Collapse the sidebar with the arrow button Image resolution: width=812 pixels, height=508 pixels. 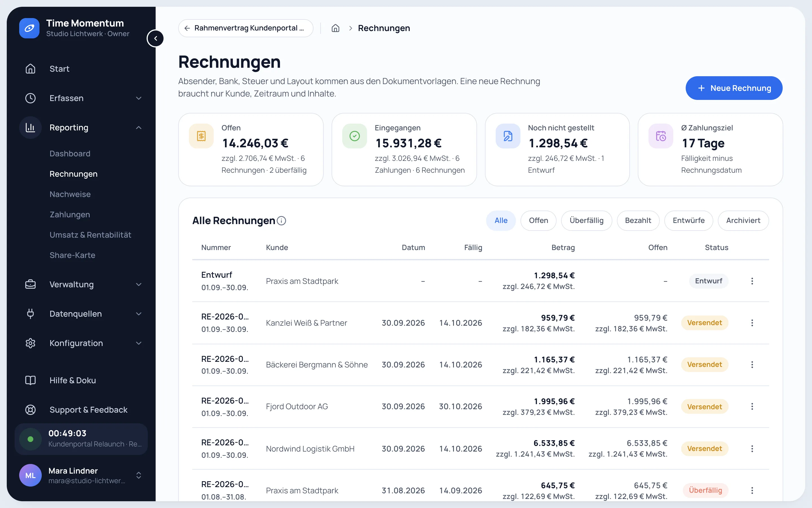tap(155, 38)
